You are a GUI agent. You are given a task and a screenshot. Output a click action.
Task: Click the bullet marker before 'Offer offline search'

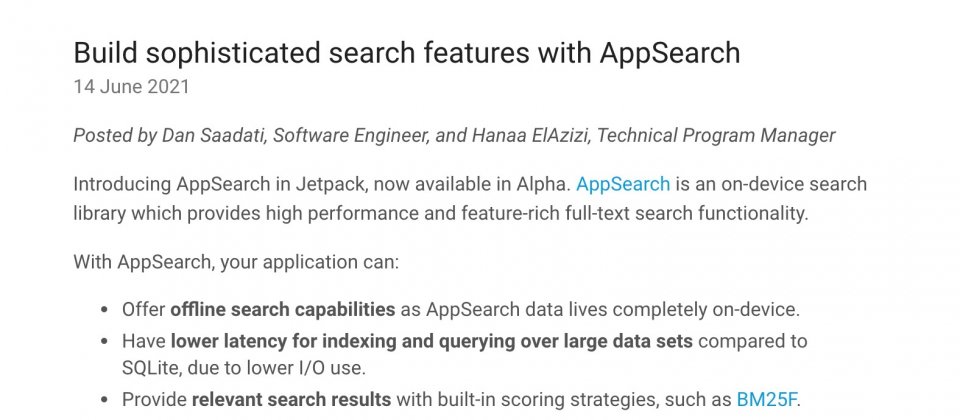[103, 310]
